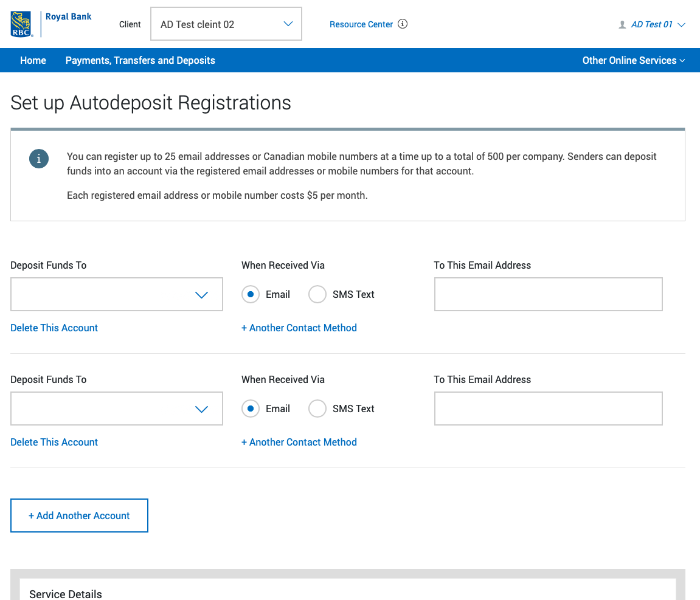Select Email radio in first account row
Image resolution: width=700 pixels, height=600 pixels.
[x=251, y=294]
